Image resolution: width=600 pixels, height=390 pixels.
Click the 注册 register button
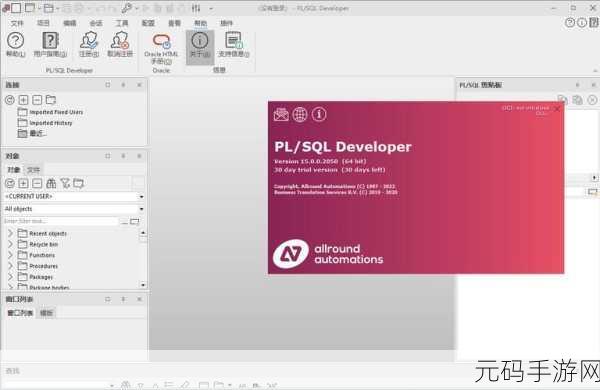89,45
